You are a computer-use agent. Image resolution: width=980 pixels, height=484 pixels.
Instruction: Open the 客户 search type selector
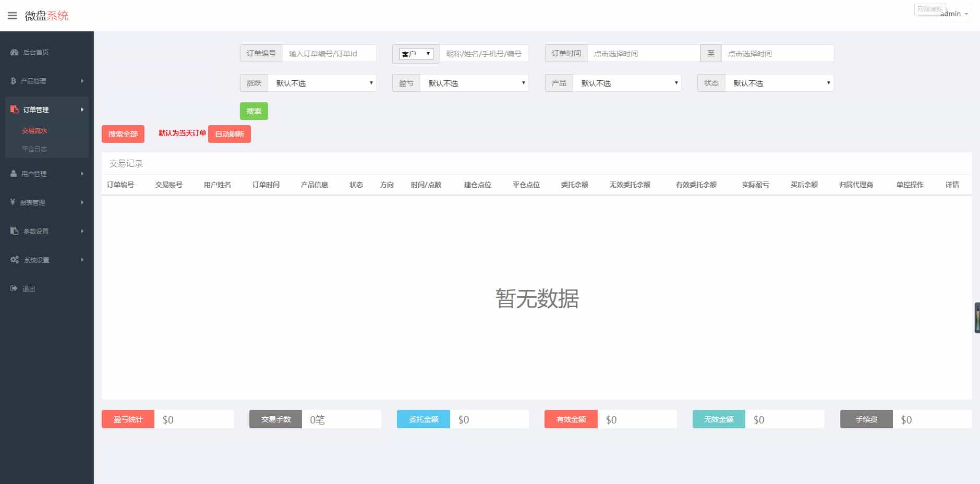416,54
